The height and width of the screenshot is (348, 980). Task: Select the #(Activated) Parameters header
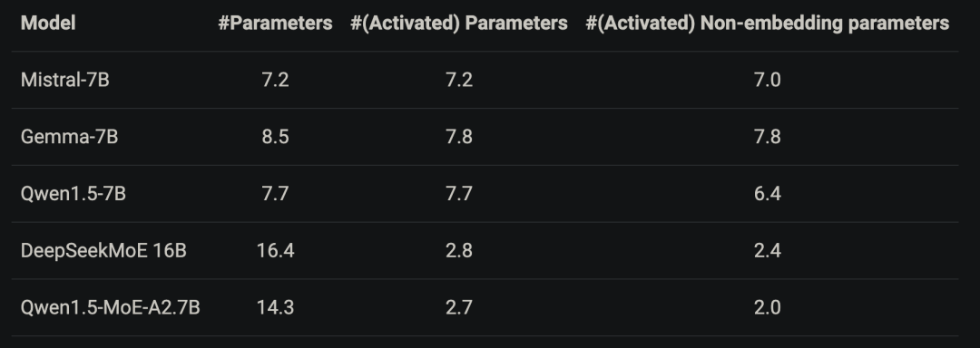pos(459,23)
